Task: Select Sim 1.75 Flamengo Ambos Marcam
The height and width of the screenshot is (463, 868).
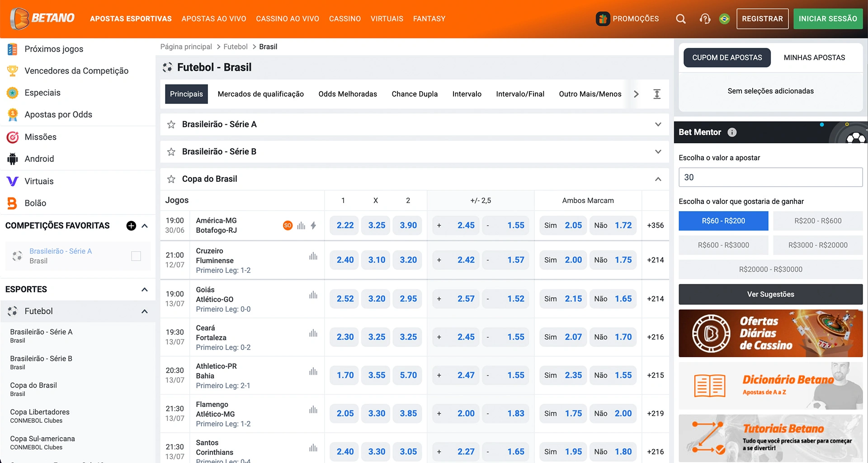Action: (563, 413)
